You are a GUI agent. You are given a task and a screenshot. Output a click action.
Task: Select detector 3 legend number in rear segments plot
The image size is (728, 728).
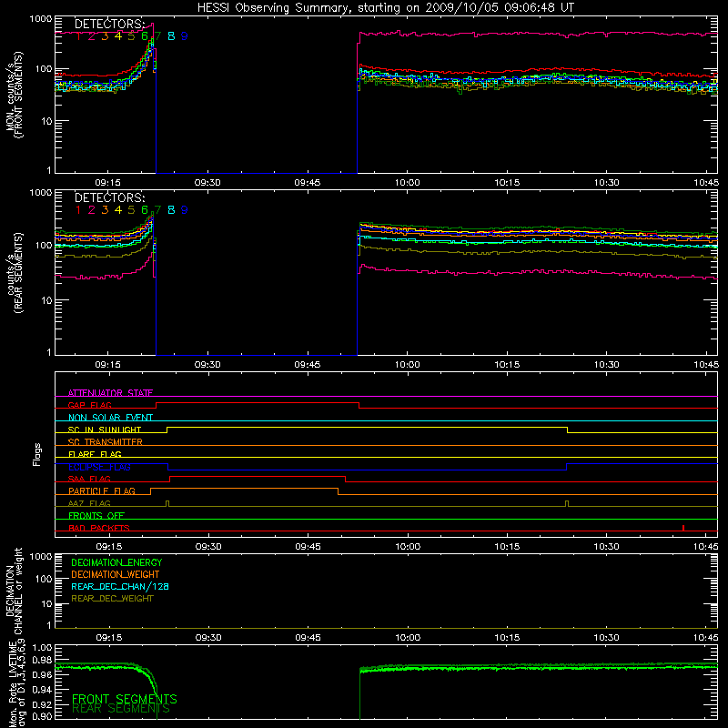tap(105, 210)
